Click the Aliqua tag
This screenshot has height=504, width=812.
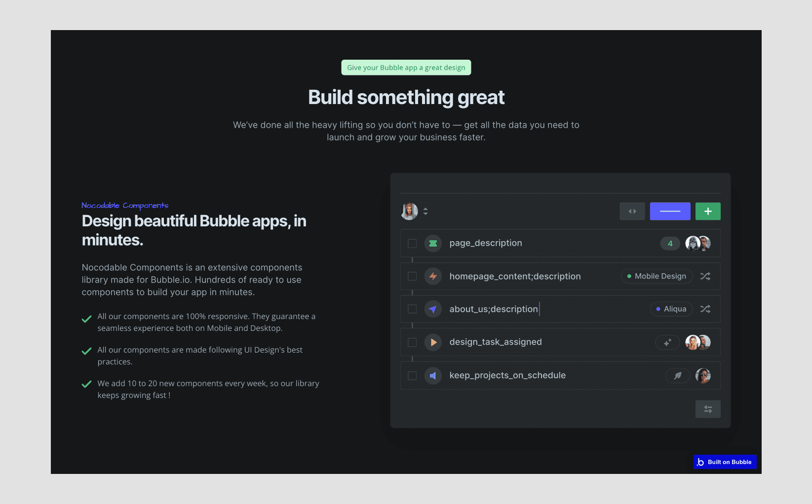coord(671,309)
